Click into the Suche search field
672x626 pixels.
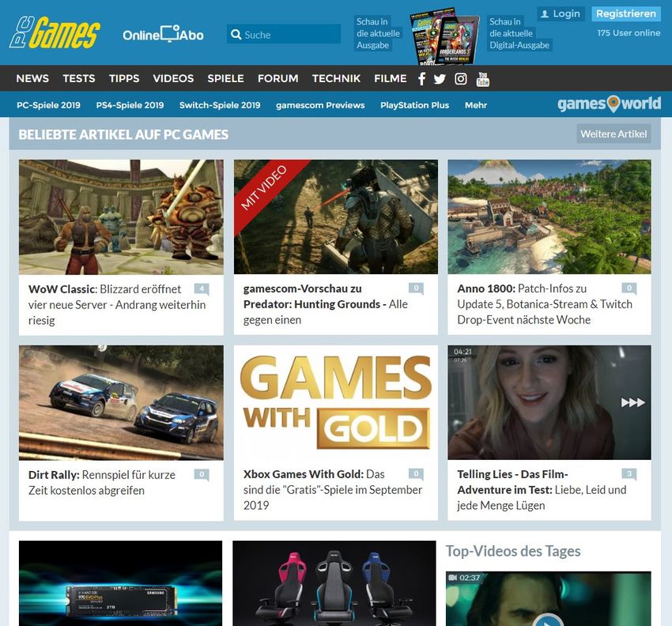284,34
